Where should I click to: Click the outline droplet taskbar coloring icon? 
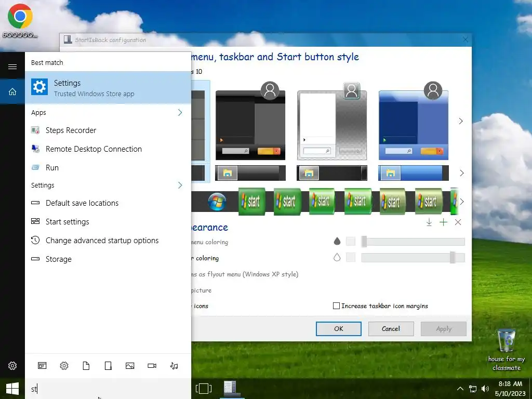click(337, 257)
